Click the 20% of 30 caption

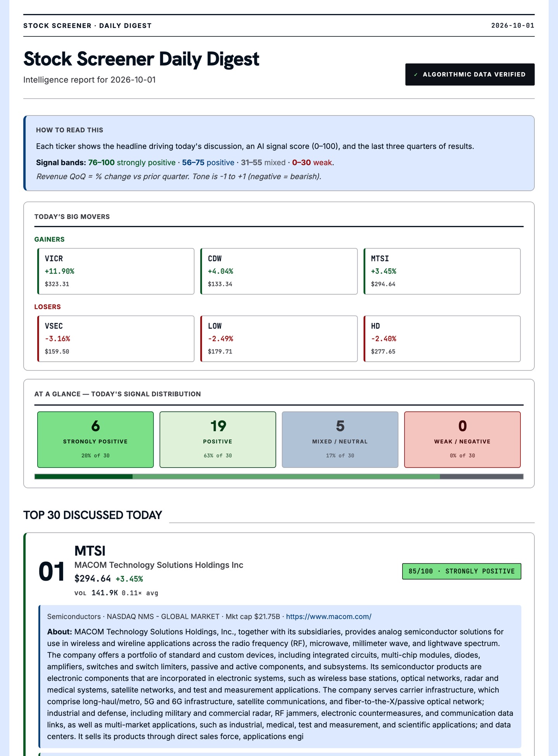click(95, 456)
